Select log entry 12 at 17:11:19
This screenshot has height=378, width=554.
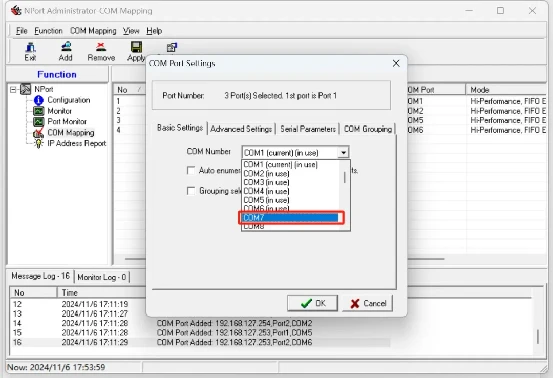78,304
